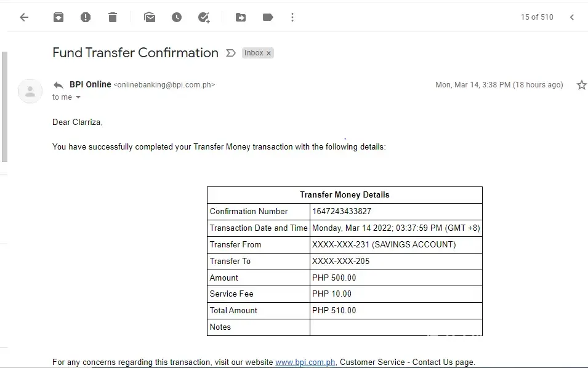Click the Inbox label chip
This screenshot has width=588, height=368.
click(254, 53)
